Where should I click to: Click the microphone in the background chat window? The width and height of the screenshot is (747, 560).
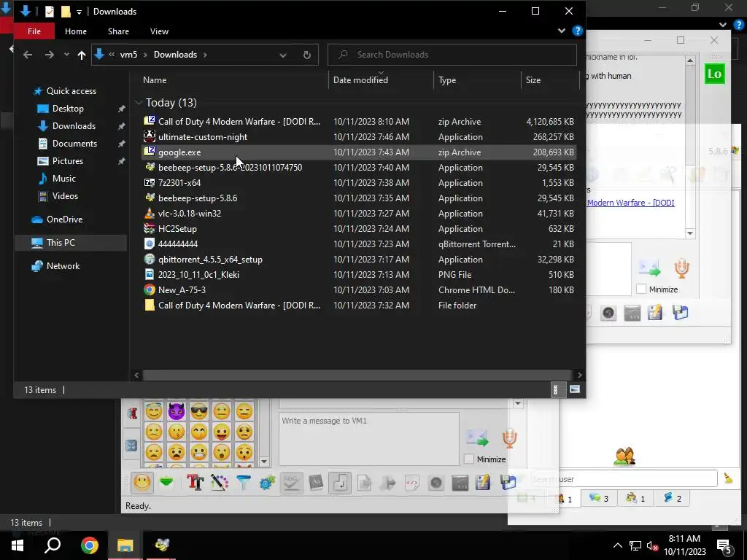[x=682, y=268]
